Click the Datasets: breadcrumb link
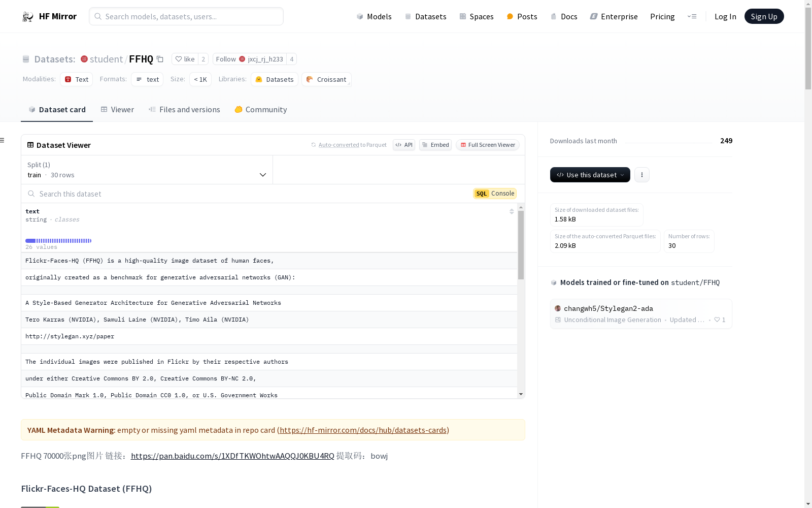 tap(54, 59)
